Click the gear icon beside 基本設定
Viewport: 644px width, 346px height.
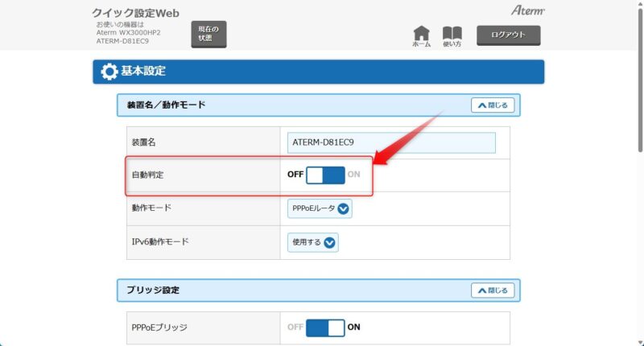point(109,72)
